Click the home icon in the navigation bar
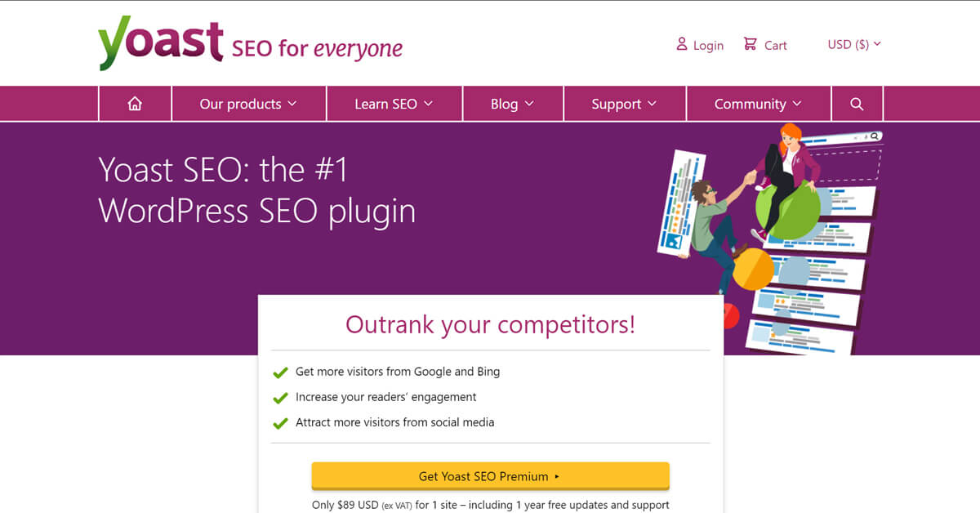Image resolution: width=980 pixels, height=513 pixels. point(135,104)
